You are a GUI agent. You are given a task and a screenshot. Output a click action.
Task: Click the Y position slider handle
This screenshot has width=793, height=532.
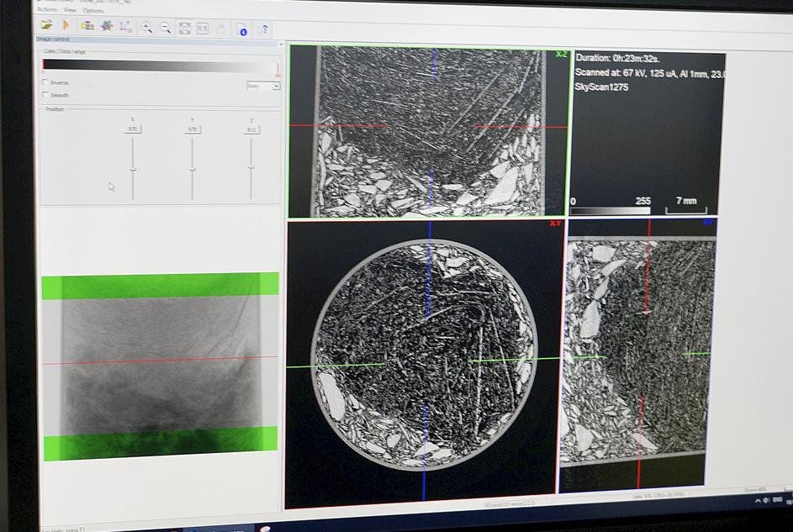pyautogui.click(x=193, y=170)
